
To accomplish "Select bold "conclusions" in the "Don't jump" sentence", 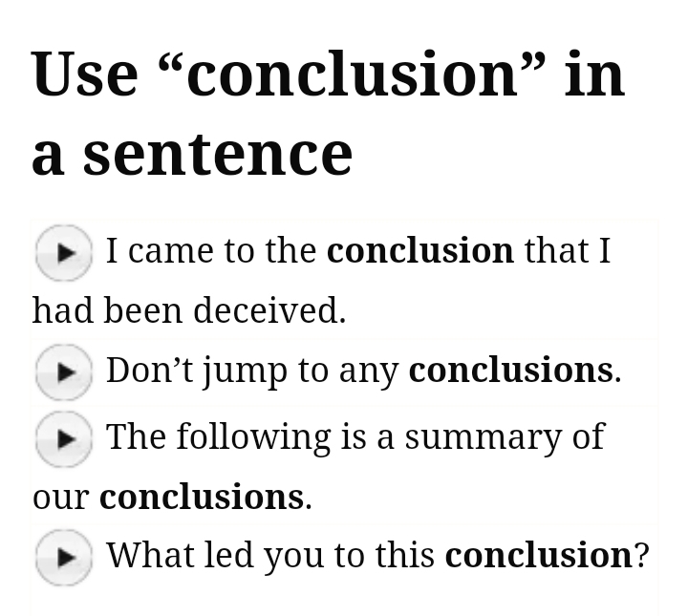I will 510,370.
